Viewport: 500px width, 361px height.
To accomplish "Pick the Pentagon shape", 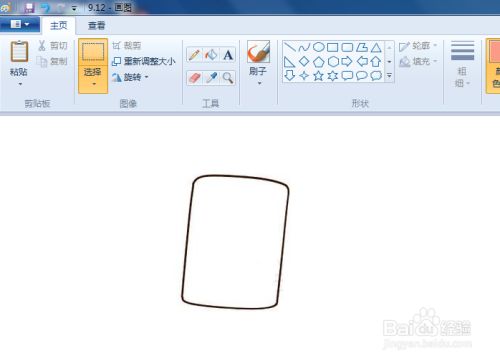I will pos(319,62).
